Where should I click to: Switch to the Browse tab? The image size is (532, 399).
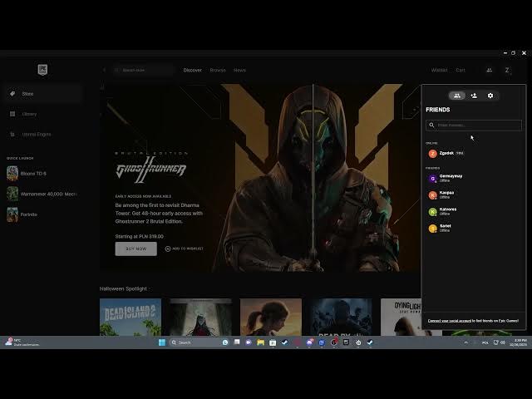[x=218, y=70]
